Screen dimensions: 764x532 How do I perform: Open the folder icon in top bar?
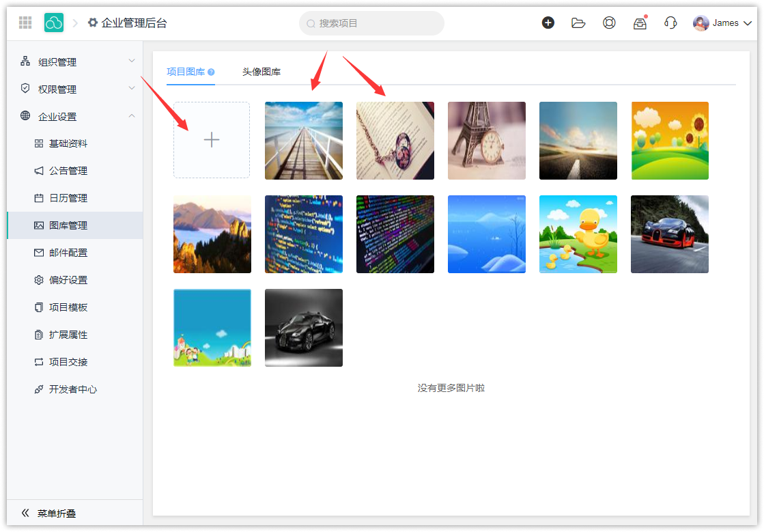[x=578, y=23]
